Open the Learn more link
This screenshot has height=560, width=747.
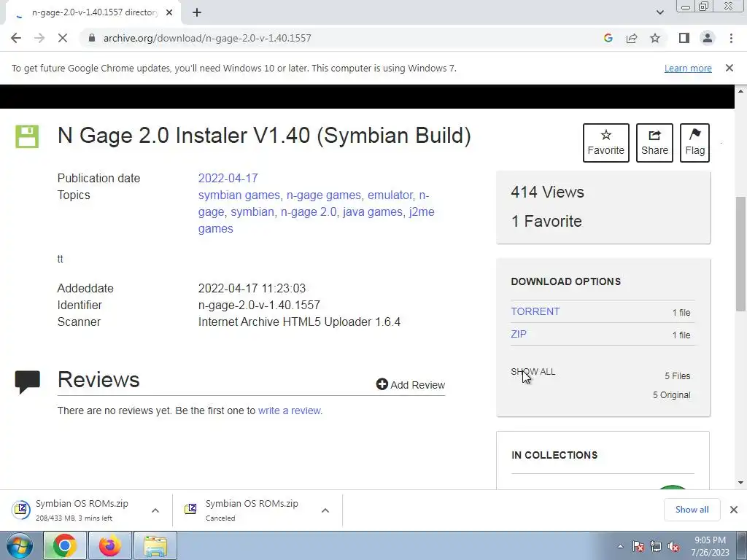[x=688, y=68]
